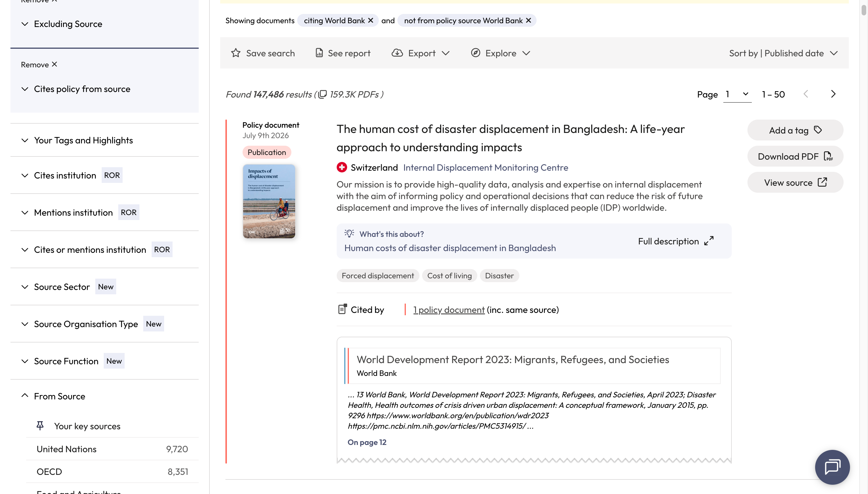Click the View source button
This screenshot has height=494, width=868.
795,183
